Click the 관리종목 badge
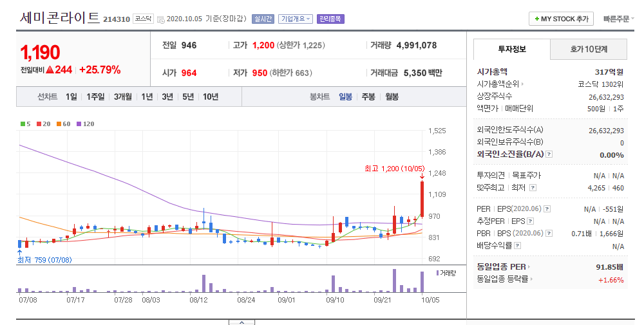Viewport: 644px width, 325px height. [x=330, y=19]
